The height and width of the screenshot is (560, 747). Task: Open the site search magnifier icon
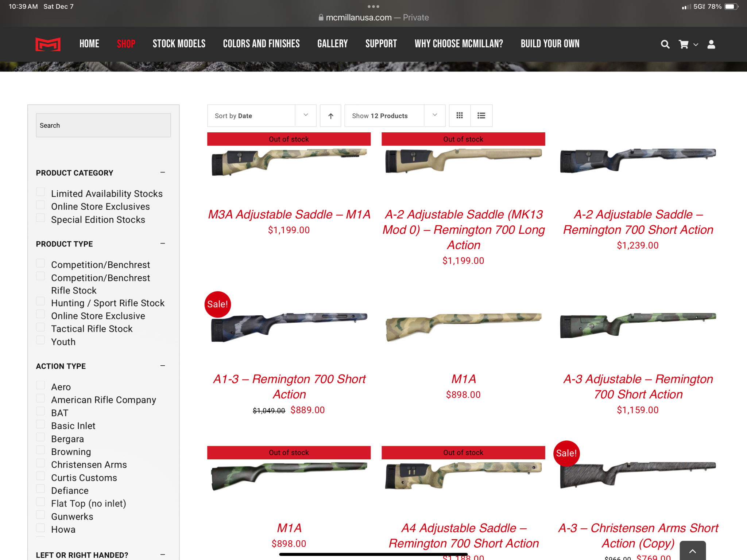coord(665,44)
